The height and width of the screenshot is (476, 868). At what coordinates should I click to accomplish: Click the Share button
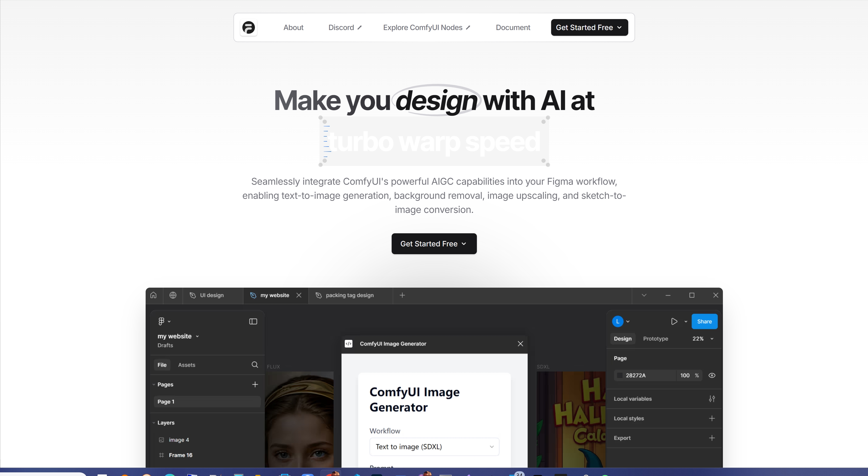[x=704, y=322]
